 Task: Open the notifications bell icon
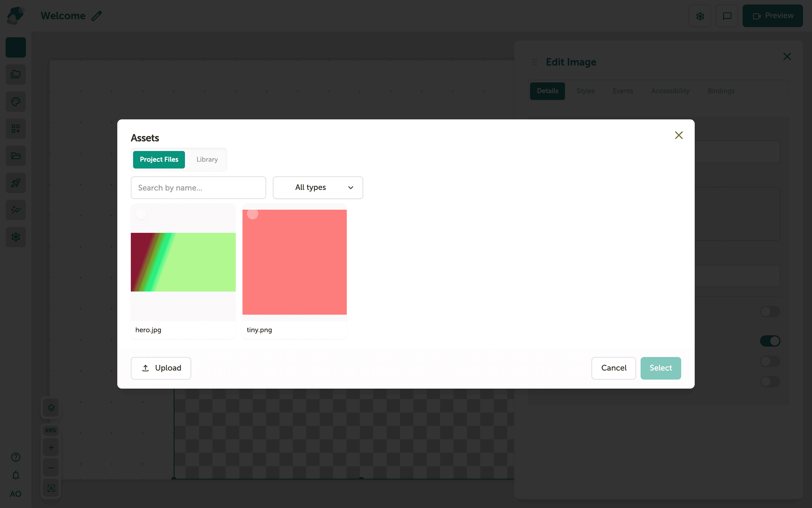pos(16,476)
